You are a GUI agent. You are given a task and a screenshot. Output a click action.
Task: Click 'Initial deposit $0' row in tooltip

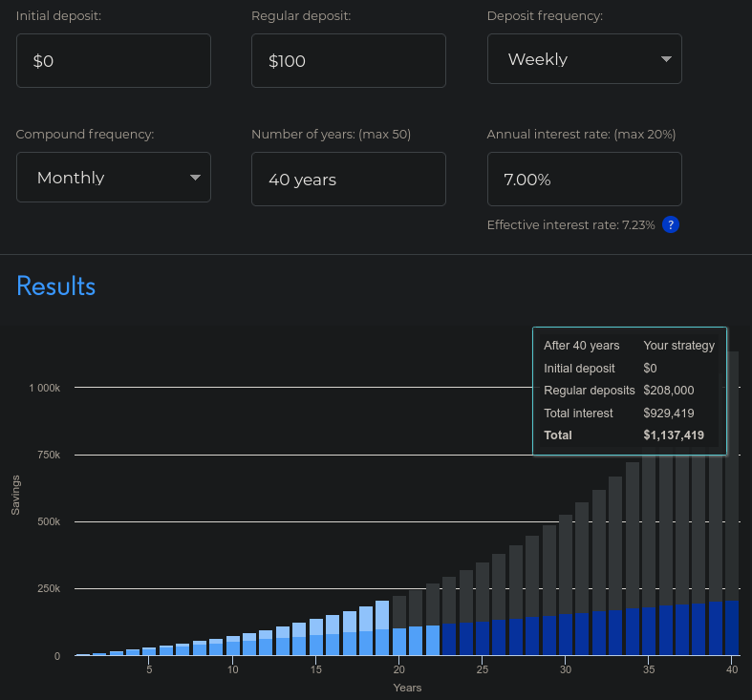(600, 369)
